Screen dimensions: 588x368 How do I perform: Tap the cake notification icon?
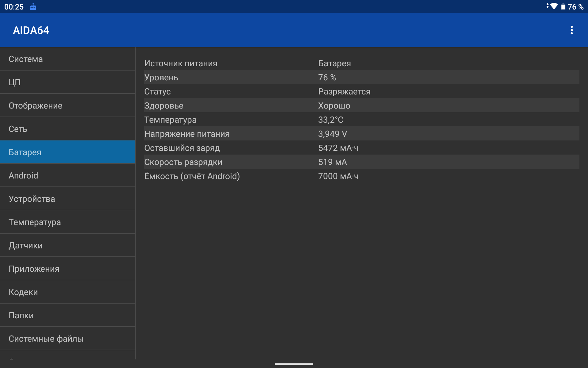pyautogui.click(x=33, y=7)
